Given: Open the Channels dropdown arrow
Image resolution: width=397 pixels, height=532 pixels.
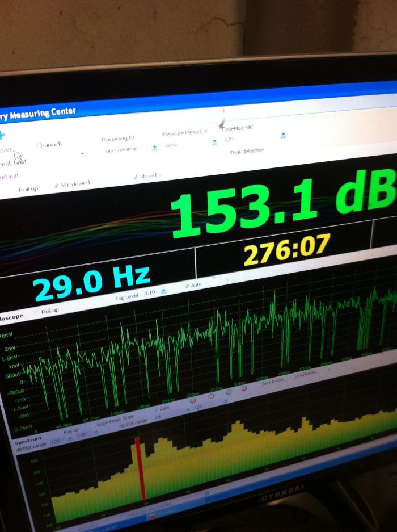Looking at the screenshot, I should 82,154.
